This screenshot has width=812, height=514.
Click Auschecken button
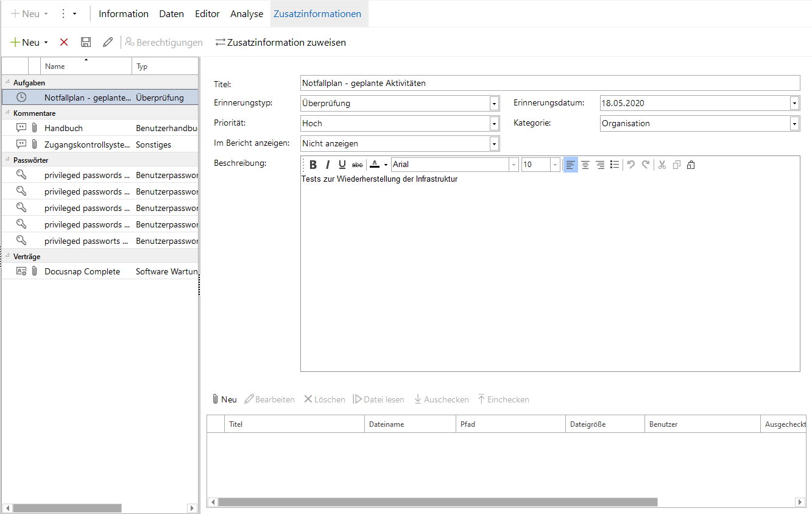pyautogui.click(x=442, y=399)
